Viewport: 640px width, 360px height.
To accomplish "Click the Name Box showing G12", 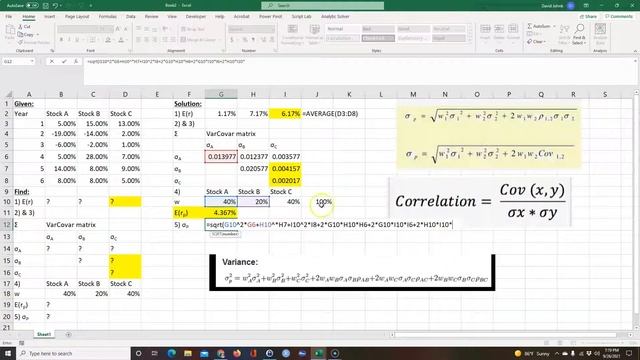I will coord(16,62).
